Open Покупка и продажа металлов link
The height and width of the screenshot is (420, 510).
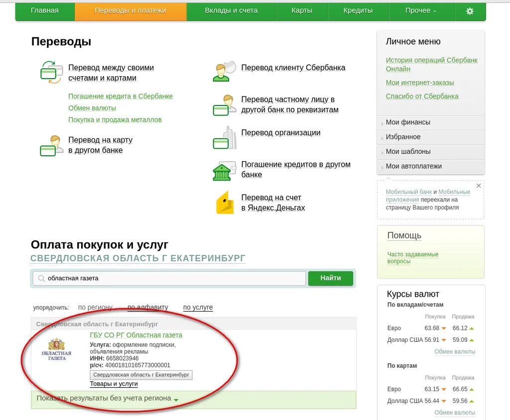pos(115,120)
